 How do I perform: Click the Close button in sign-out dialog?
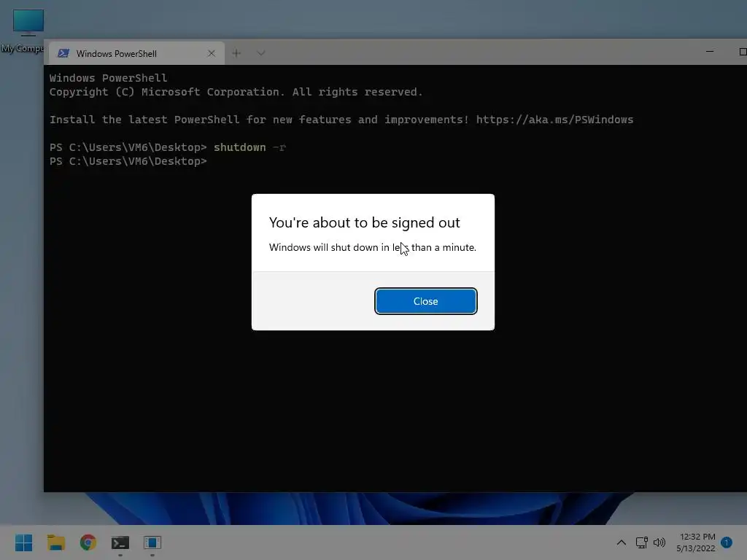425,301
